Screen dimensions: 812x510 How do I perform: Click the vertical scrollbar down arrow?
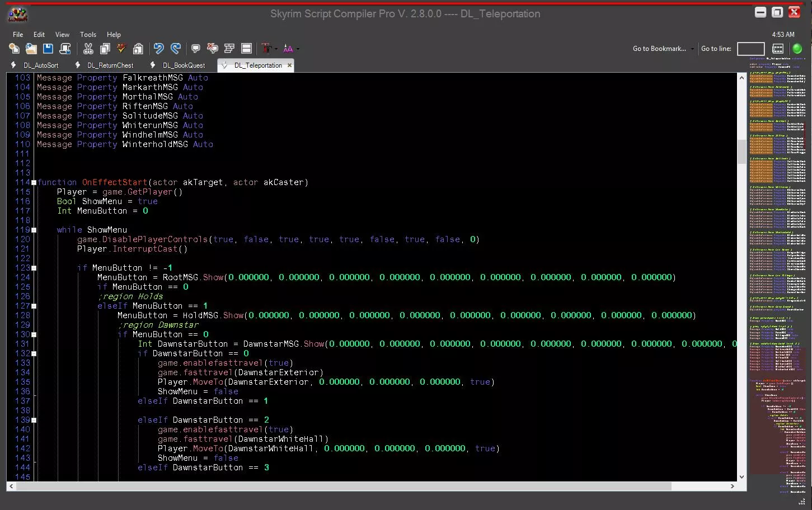[741, 477]
